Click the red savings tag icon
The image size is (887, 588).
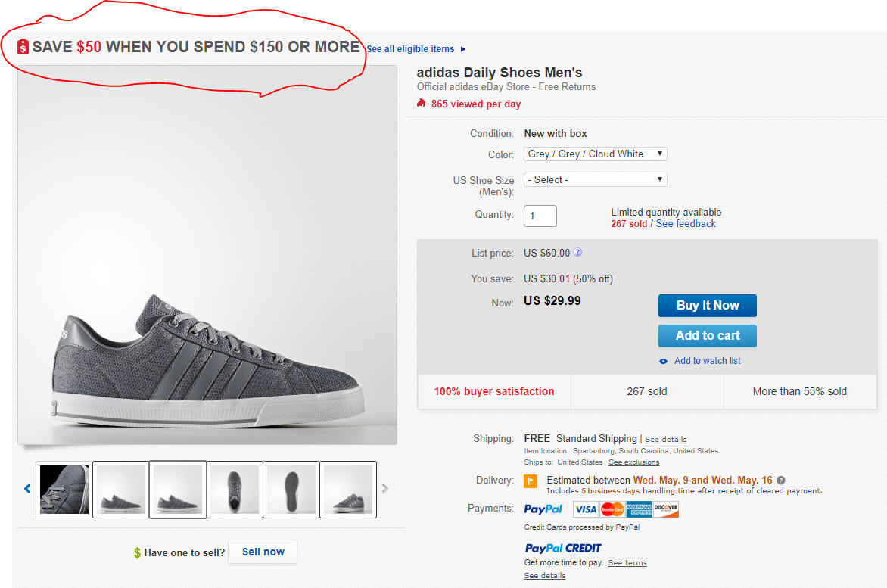click(23, 47)
